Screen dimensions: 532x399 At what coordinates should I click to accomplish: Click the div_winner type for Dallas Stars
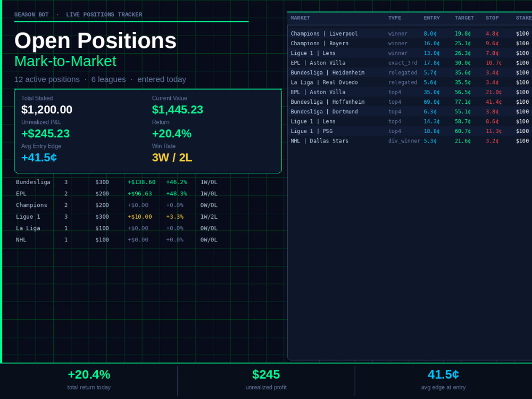[404, 141]
